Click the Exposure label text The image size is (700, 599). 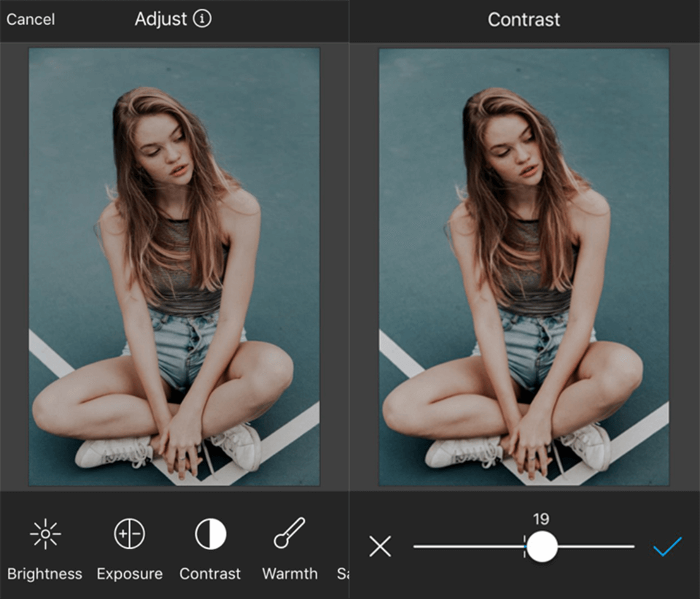(x=128, y=574)
